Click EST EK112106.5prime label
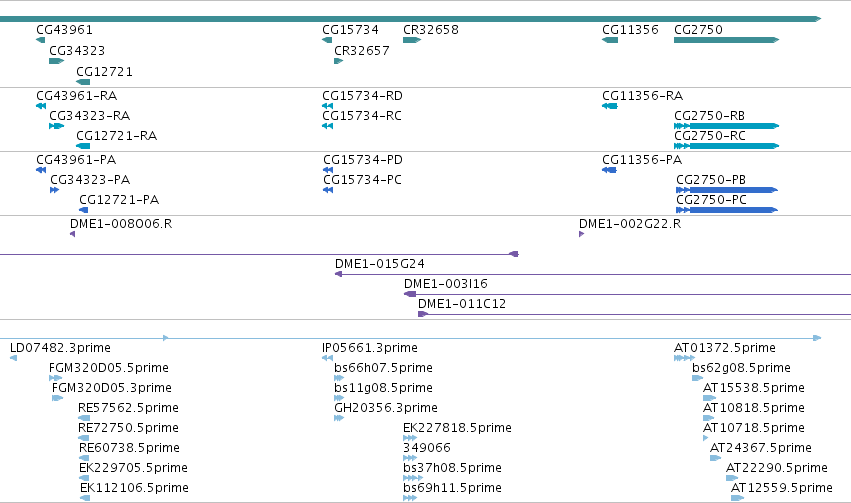851x503 pixels. point(135,488)
